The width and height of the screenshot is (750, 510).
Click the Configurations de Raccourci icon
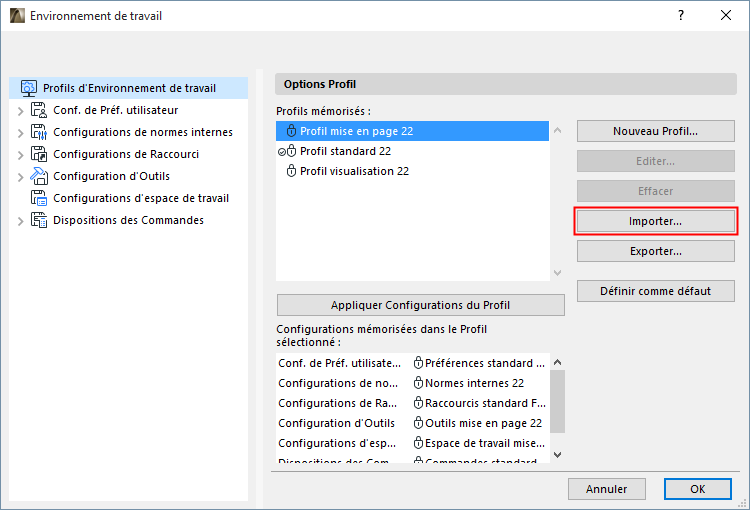[39, 154]
